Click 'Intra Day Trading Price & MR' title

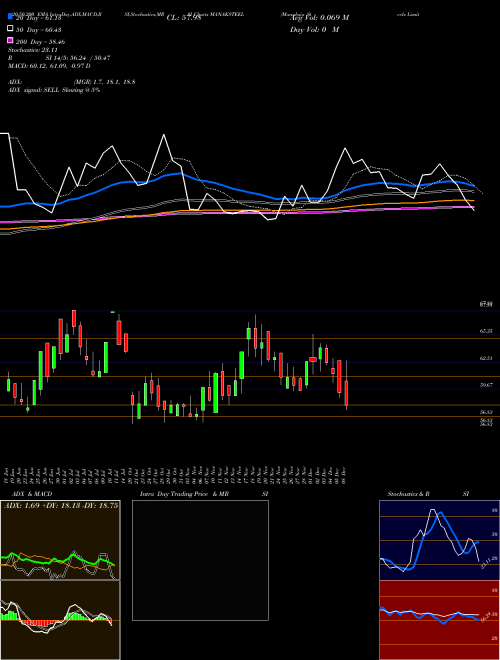click(184, 494)
